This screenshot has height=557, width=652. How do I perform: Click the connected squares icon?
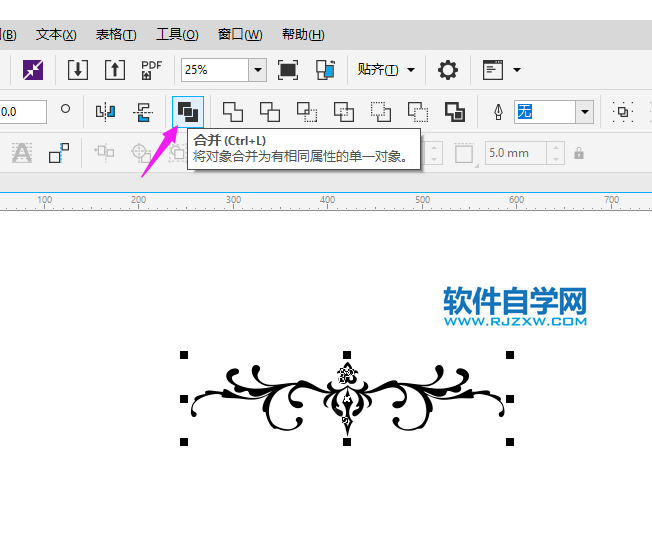[59, 153]
